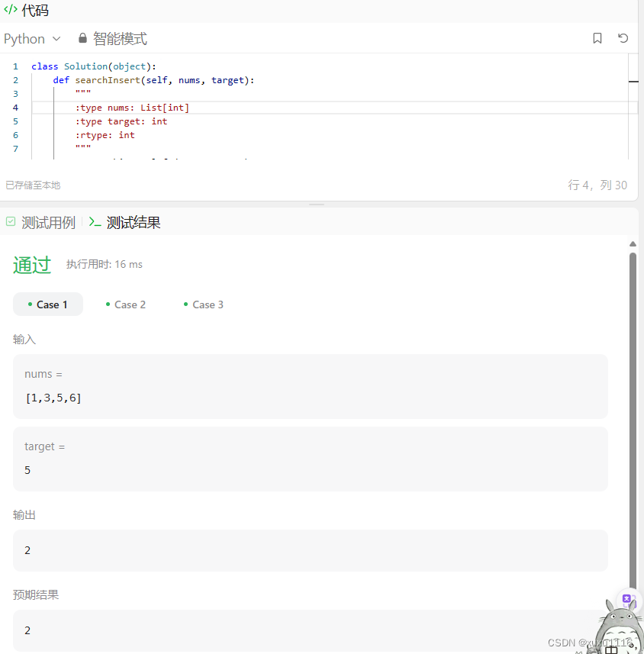Bookmark the current code with the bookmark icon
This screenshot has height=654, width=644.
[x=597, y=37]
